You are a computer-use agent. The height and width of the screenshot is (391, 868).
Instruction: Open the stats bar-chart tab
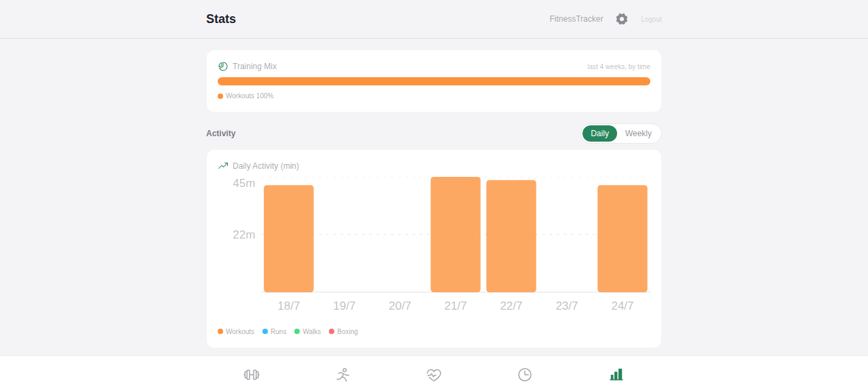point(616,375)
